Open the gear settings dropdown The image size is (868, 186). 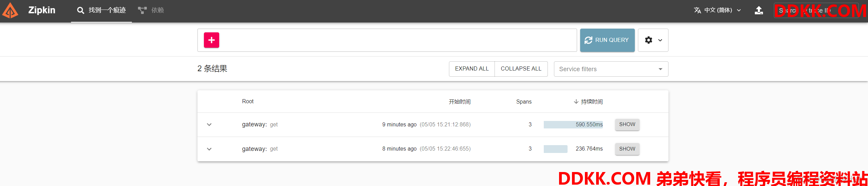click(653, 40)
